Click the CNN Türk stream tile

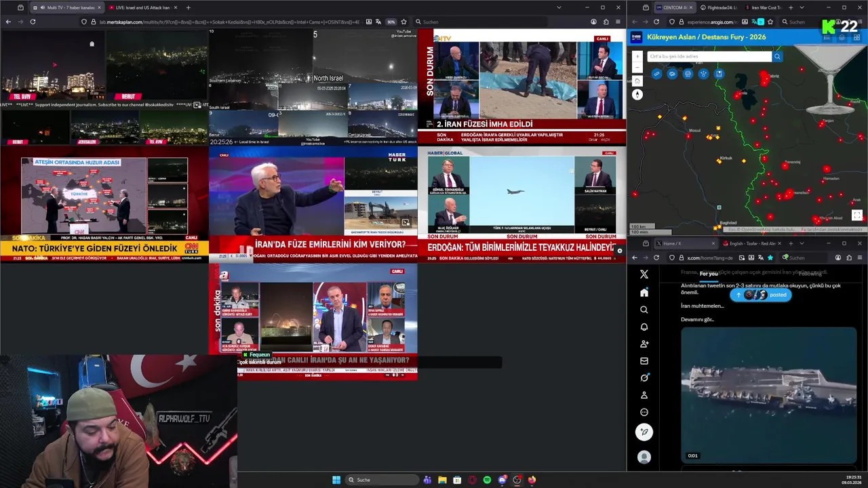104,204
